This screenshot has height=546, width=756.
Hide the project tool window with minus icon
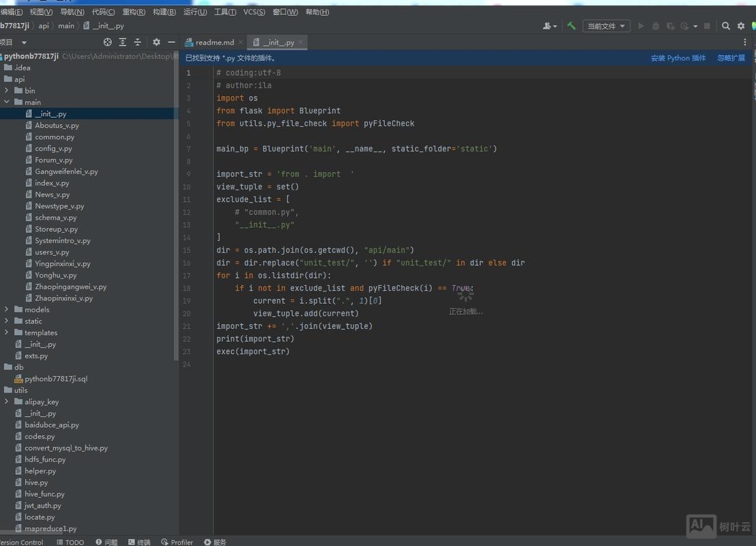coord(172,42)
